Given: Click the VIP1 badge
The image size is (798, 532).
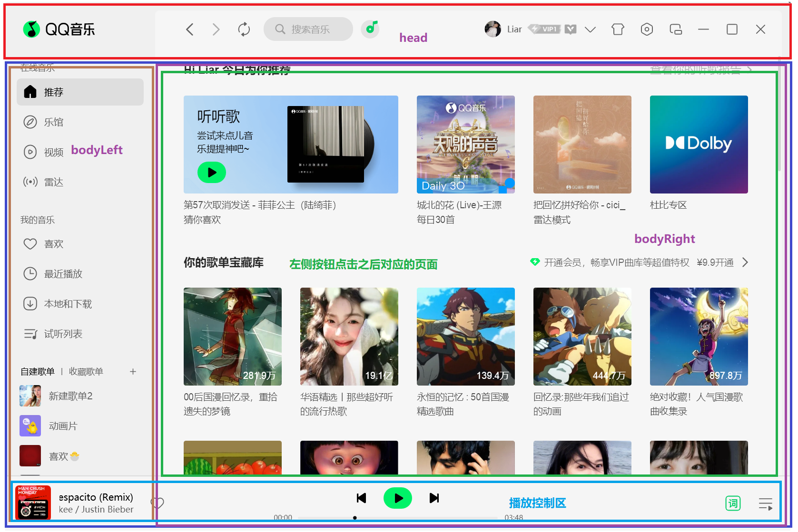Looking at the screenshot, I should point(544,29).
